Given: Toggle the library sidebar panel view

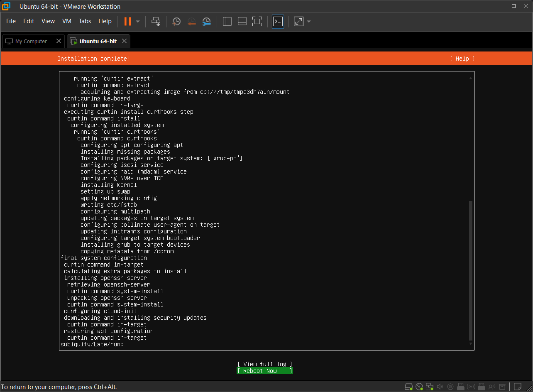Looking at the screenshot, I should (x=227, y=22).
